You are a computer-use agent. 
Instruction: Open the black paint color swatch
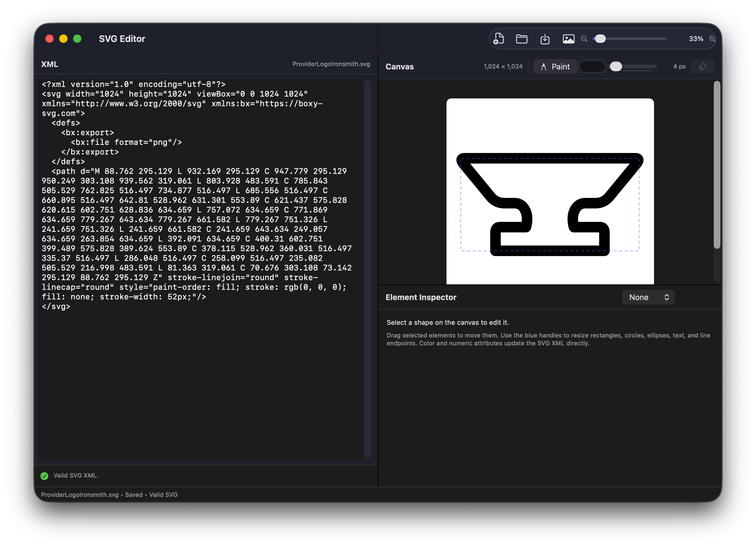[592, 67]
